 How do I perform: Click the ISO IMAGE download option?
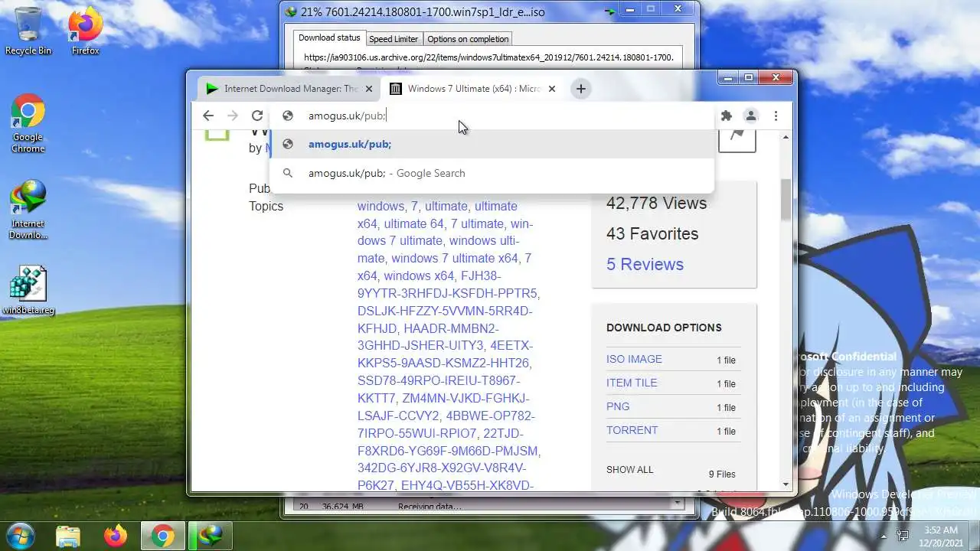634,359
